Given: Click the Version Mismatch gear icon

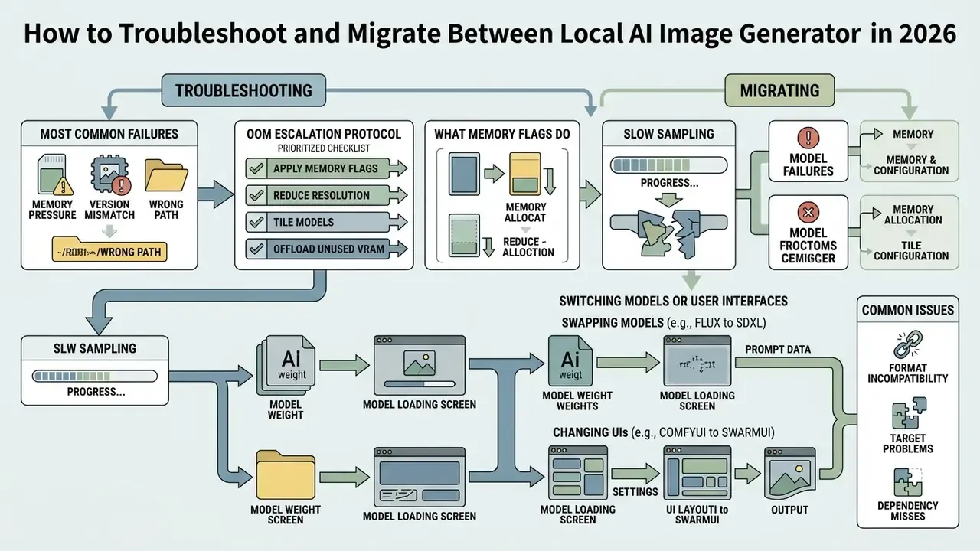Looking at the screenshot, I should [111, 174].
